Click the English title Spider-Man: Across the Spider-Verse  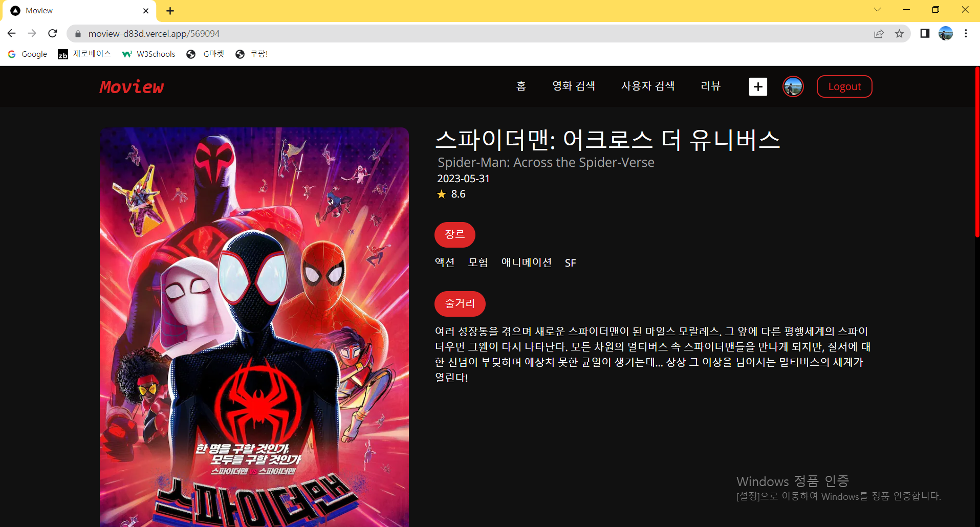click(x=546, y=163)
